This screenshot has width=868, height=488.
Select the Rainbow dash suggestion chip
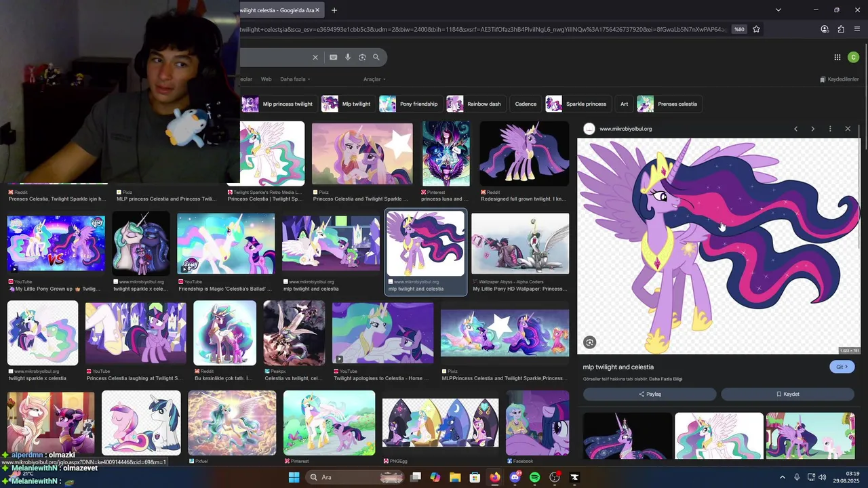475,104
